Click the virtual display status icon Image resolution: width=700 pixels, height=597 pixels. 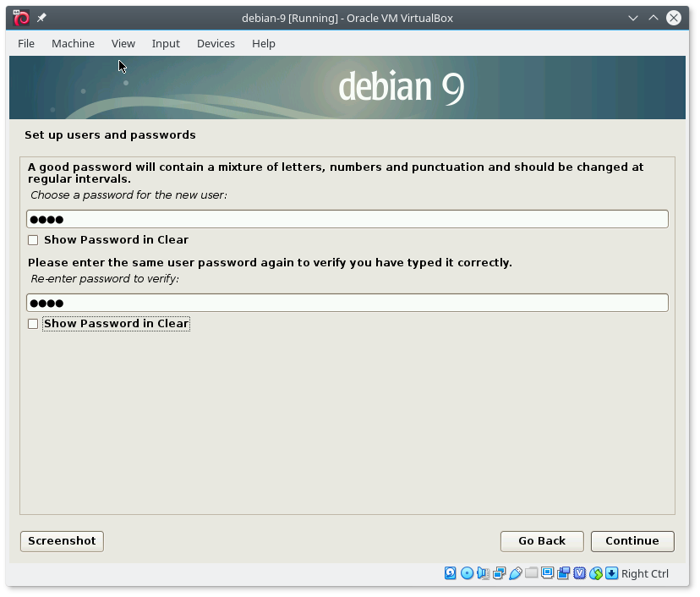point(547,573)
